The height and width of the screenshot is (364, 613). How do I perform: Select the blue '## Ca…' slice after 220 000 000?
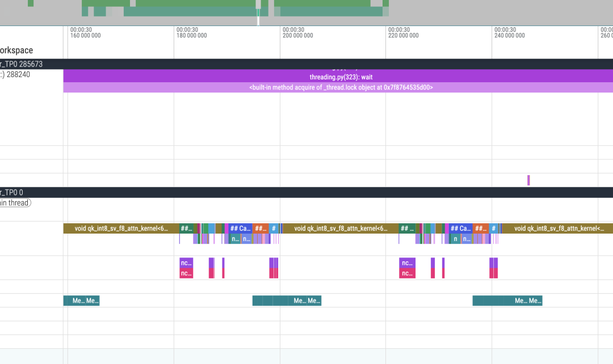tap(460, 228)
